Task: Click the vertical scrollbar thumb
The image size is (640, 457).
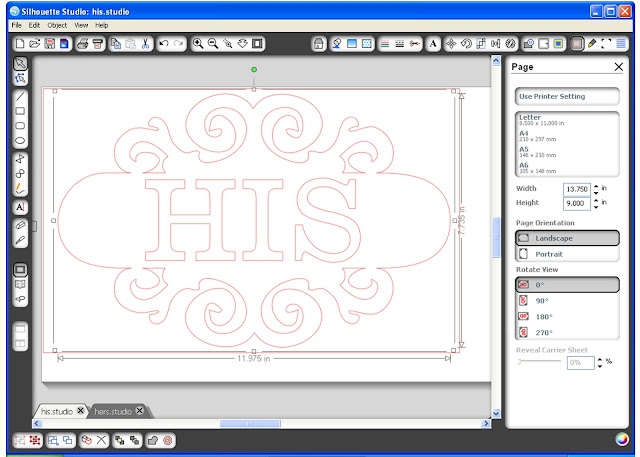Action: click(496, 237)
